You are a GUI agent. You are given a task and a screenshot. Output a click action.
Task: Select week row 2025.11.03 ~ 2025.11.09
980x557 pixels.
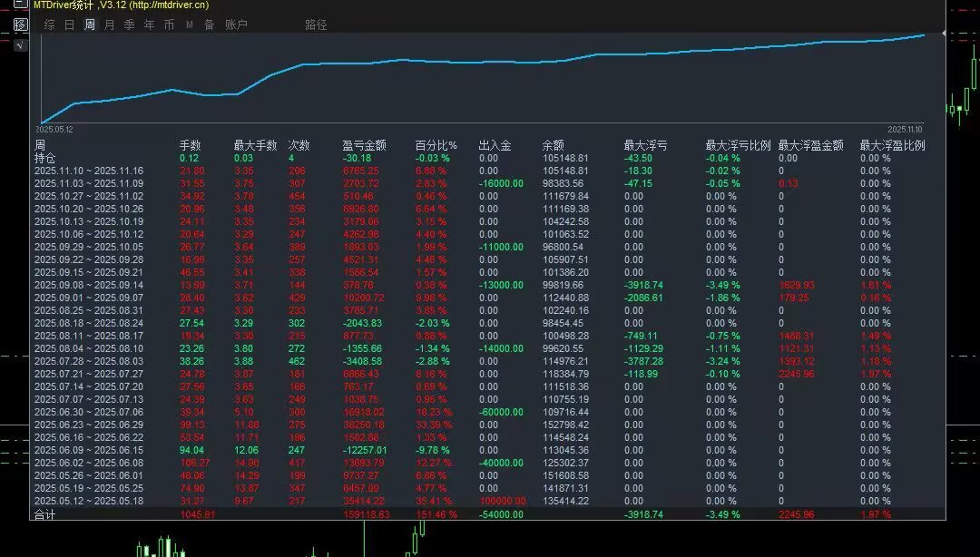(x=89, y=184)
